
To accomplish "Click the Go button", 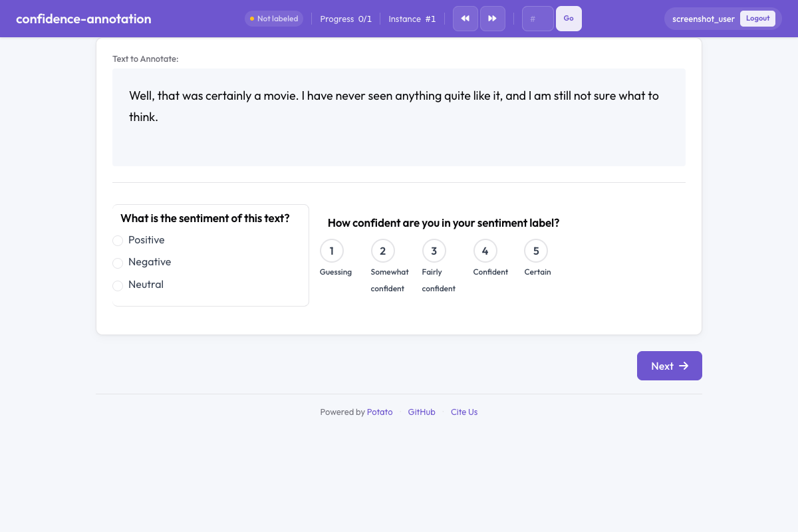I will point(569,19).
